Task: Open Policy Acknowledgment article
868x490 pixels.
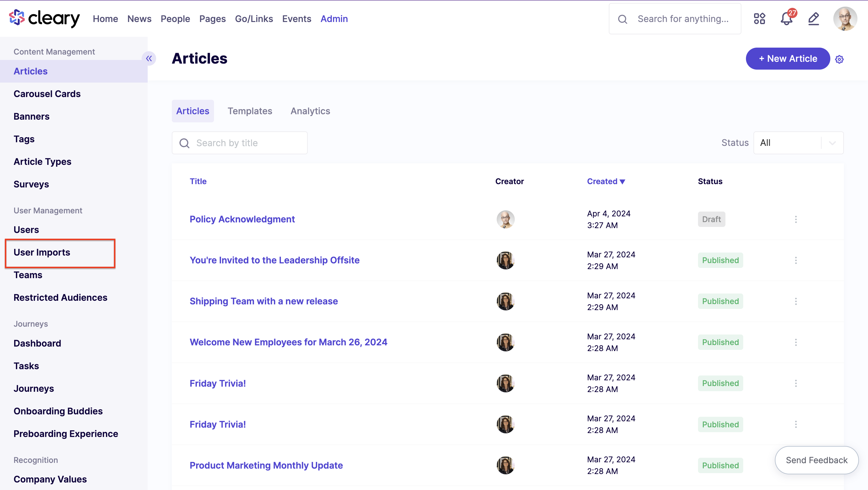Action: click(242, 219)
